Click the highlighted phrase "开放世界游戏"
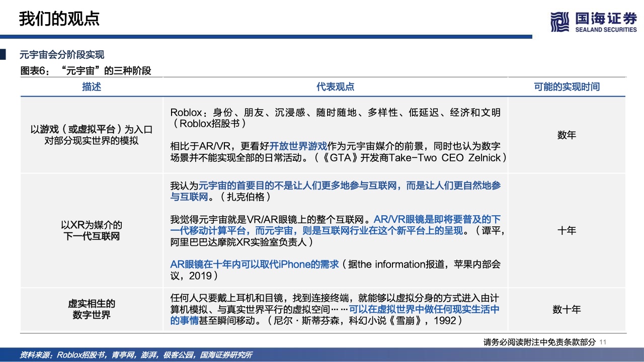The image size is (644, 362). tap(298, 146)
